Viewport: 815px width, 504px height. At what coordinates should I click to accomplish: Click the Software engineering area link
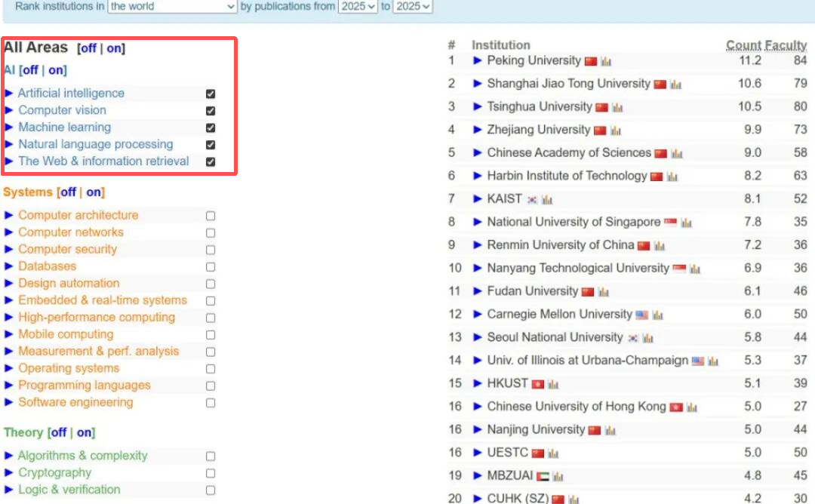pyautogui.click(x=75, y=402)
